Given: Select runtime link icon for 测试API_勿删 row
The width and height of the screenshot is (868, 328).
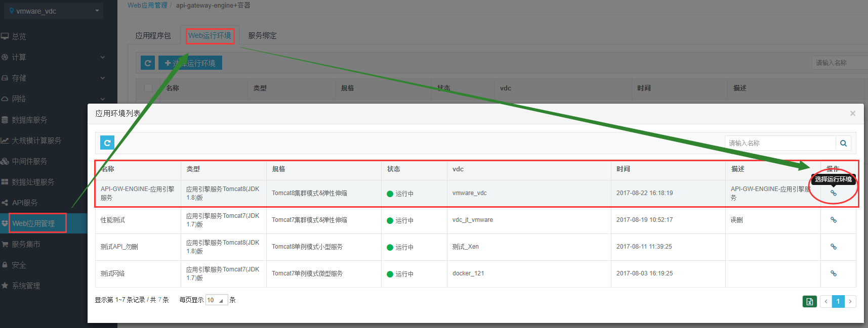Looking at the screenshot, I should (834, 247).
